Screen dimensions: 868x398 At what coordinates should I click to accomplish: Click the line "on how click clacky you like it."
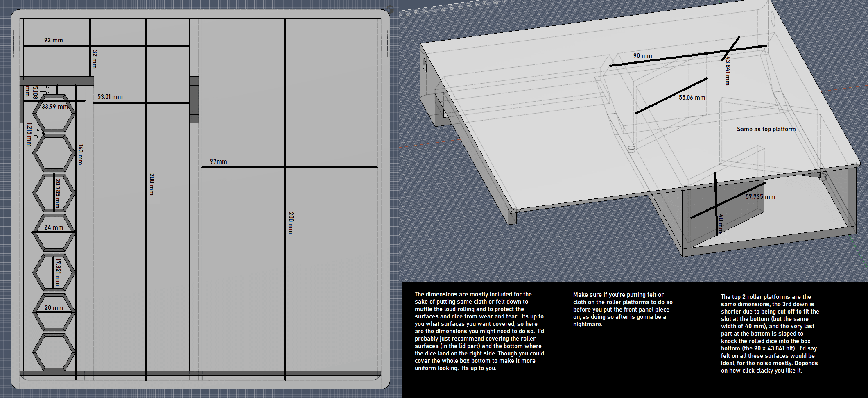(x=762, y=371)
